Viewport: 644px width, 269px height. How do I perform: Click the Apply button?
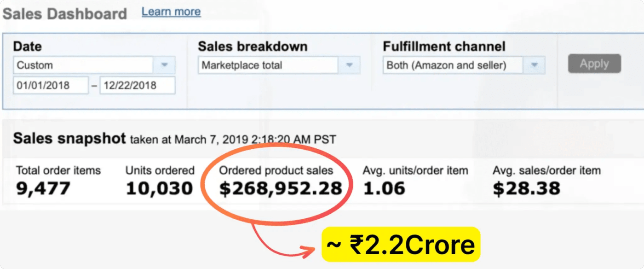pos(594,64)
